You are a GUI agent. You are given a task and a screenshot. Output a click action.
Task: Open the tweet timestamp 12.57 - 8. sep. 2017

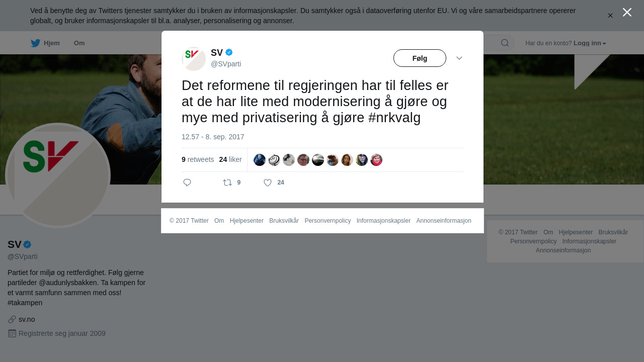click(213, 137)
